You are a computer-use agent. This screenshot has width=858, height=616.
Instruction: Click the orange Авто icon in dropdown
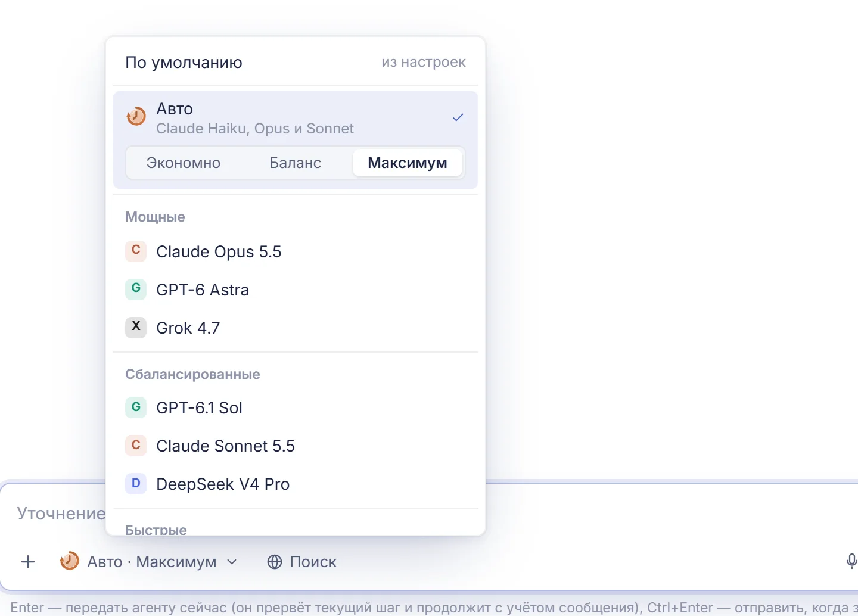pyautogui.click(x=136, y=116)
